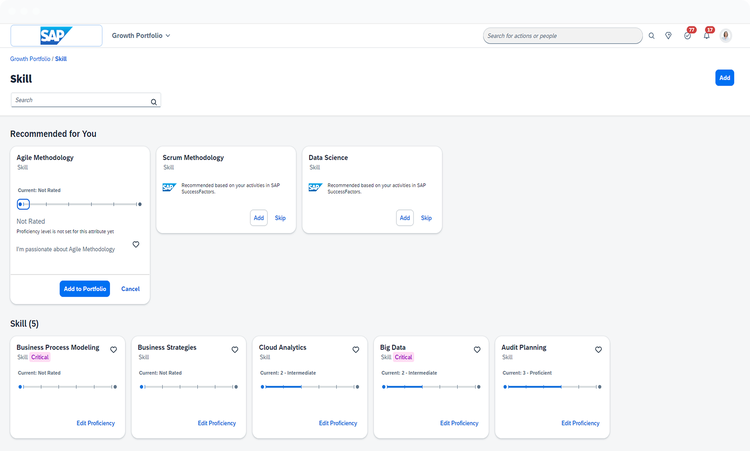Click SAP icon on Scrum Methodology card

point(169,187)
